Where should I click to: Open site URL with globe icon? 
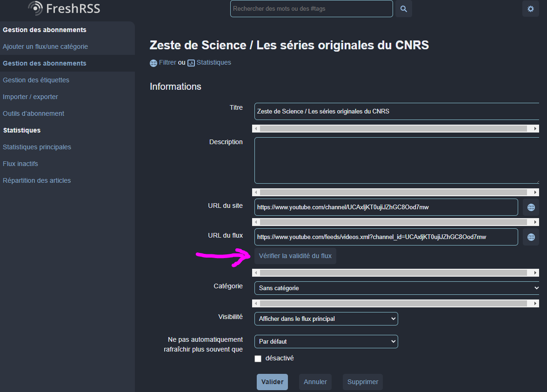pyautogui.click(x=531, y=207)
